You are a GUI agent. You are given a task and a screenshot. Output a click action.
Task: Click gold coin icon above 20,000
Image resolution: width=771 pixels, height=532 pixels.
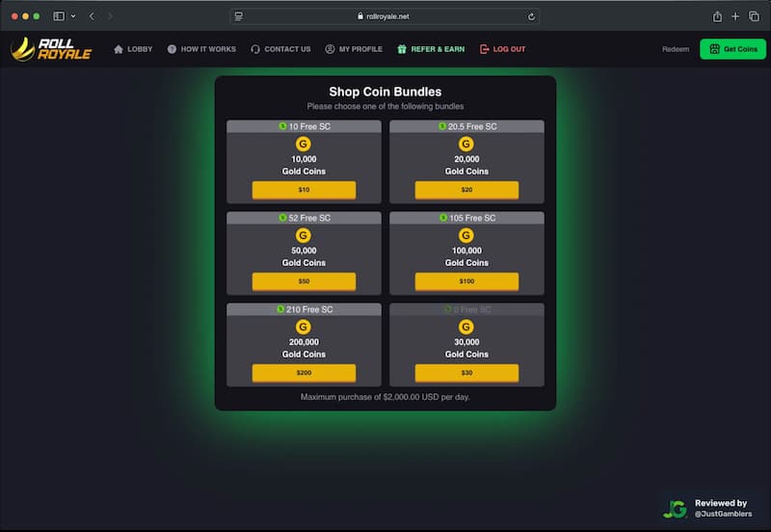click(x=466, y=144)
